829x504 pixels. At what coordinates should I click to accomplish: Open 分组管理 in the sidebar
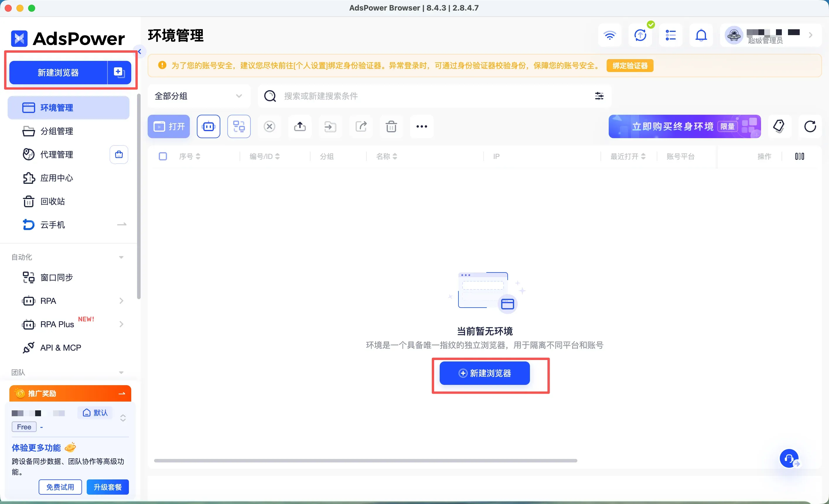tap(68, 131)
